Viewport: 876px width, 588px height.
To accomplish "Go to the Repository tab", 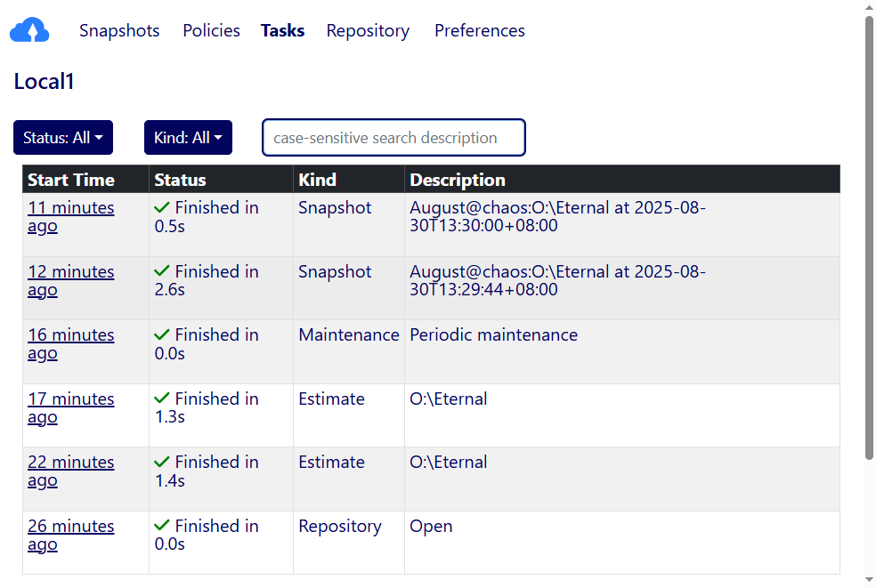I will (368, 31).
